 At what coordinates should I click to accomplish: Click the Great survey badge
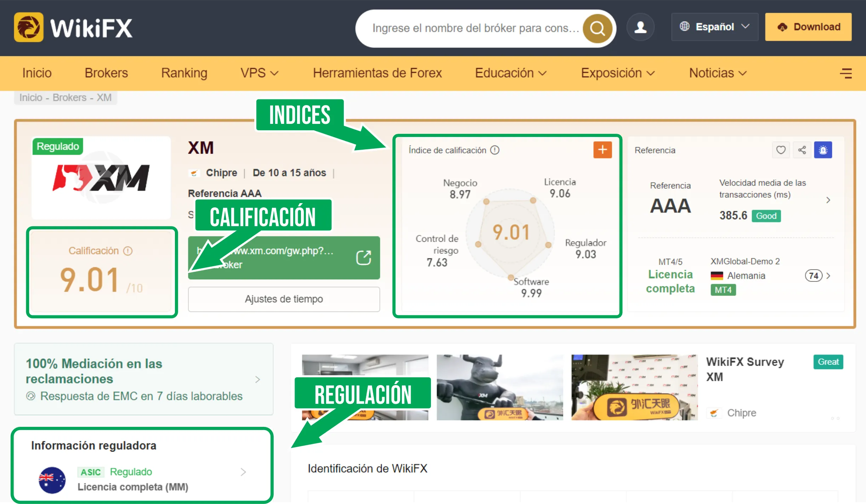[x=828, y=362]
